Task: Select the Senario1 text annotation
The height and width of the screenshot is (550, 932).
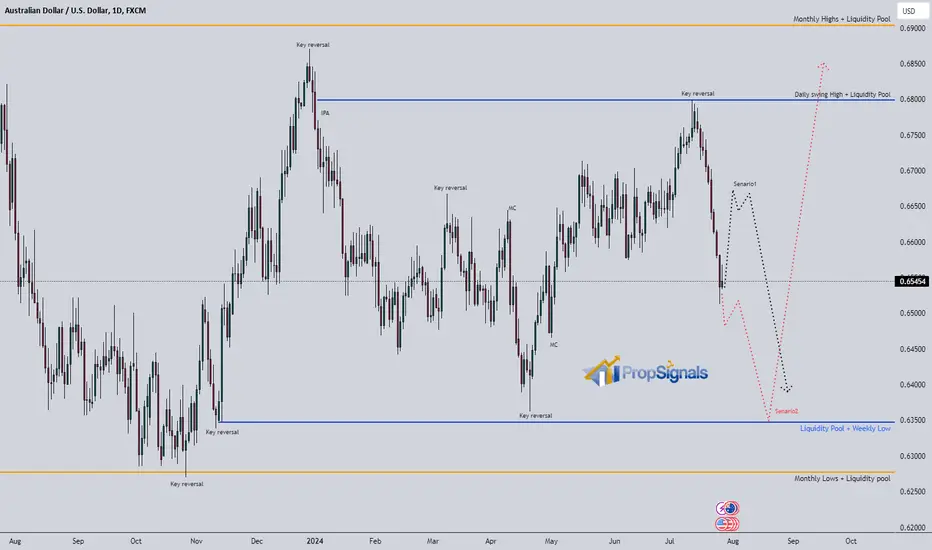Action: 744,184
